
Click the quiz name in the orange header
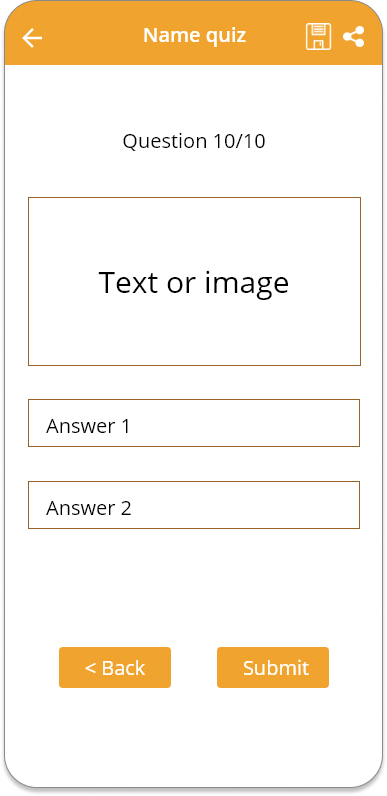(x=195, y=35)
